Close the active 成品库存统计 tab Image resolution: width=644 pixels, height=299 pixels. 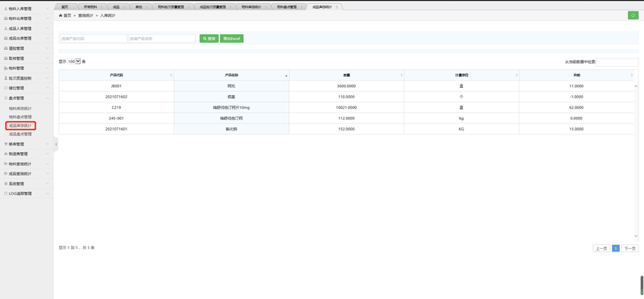point(336,7)
